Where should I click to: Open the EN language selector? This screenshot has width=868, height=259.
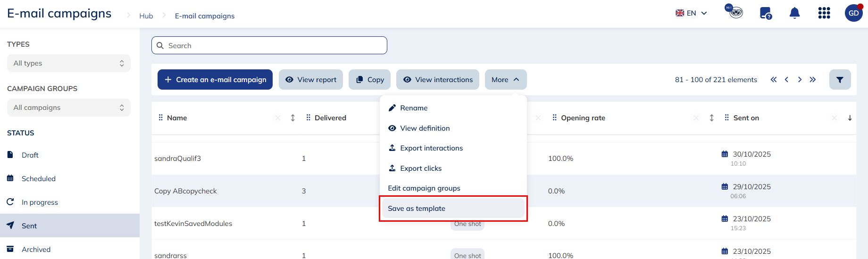(691, 13)
